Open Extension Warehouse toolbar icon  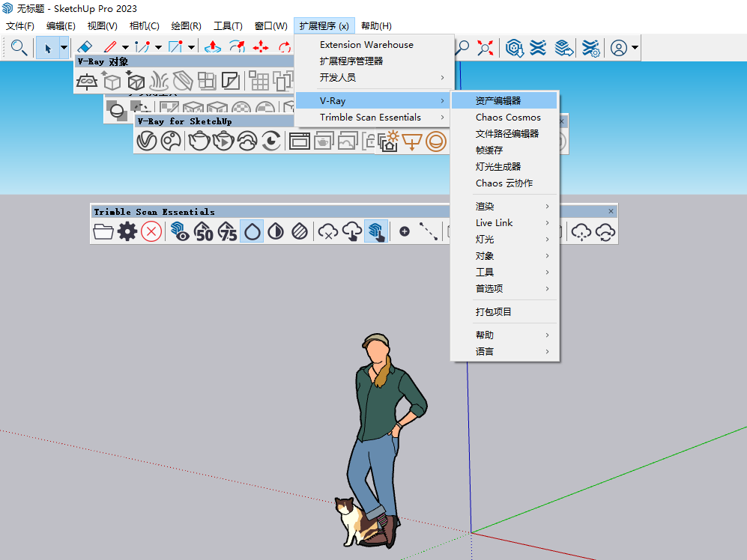[x=539, y=48]
